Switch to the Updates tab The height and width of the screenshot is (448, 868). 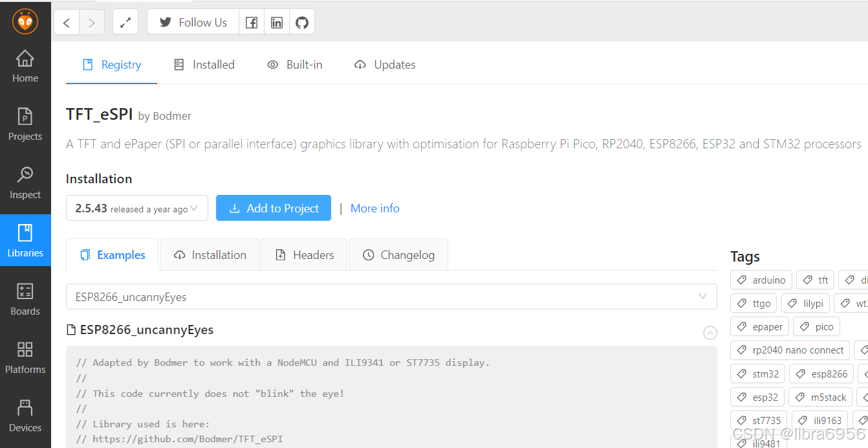385,65
